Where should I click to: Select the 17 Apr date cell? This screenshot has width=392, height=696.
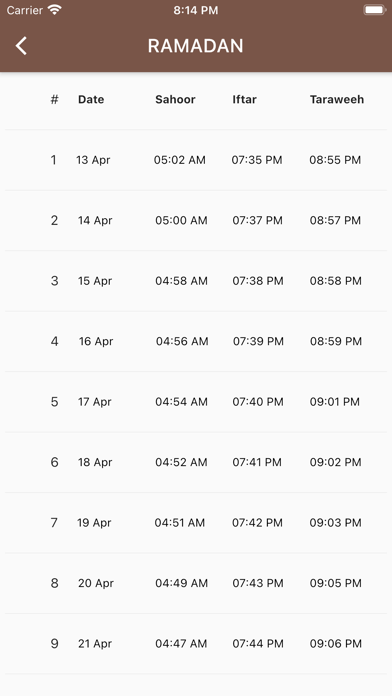click(95, 402)
